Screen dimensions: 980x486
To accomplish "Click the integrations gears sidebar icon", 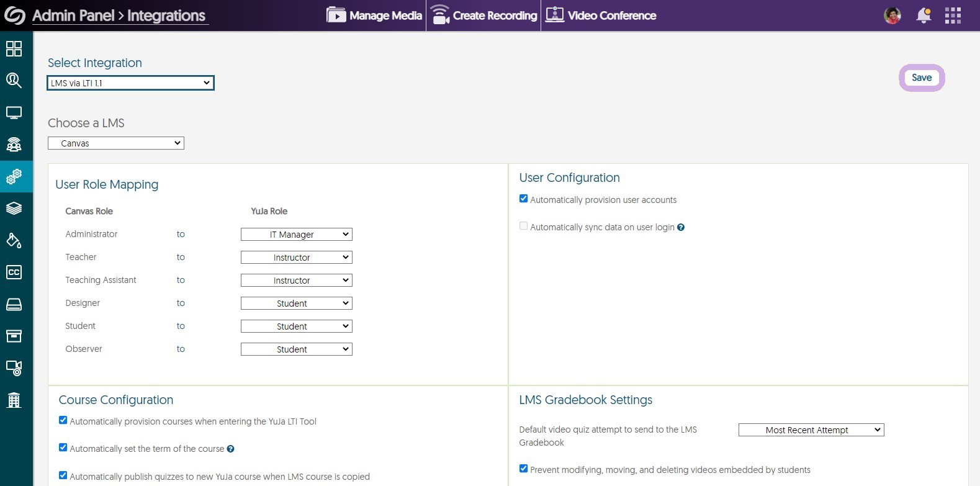I will (14, 176).
